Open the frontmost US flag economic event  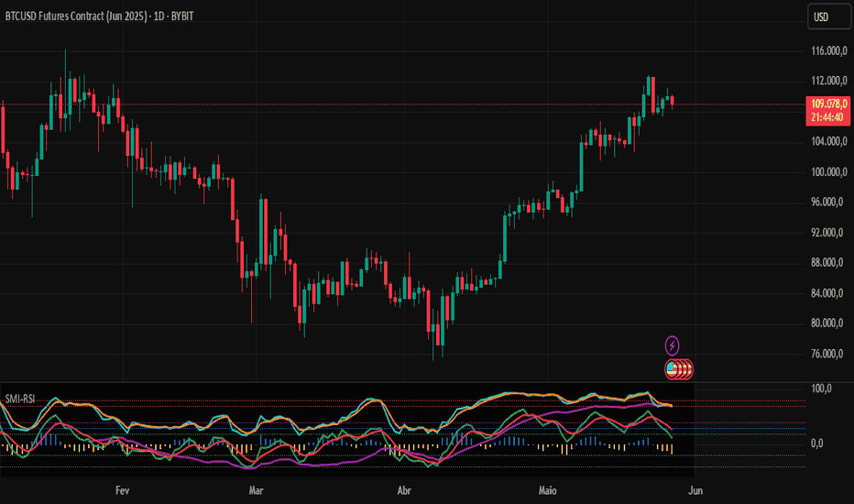tap(672, 369)
